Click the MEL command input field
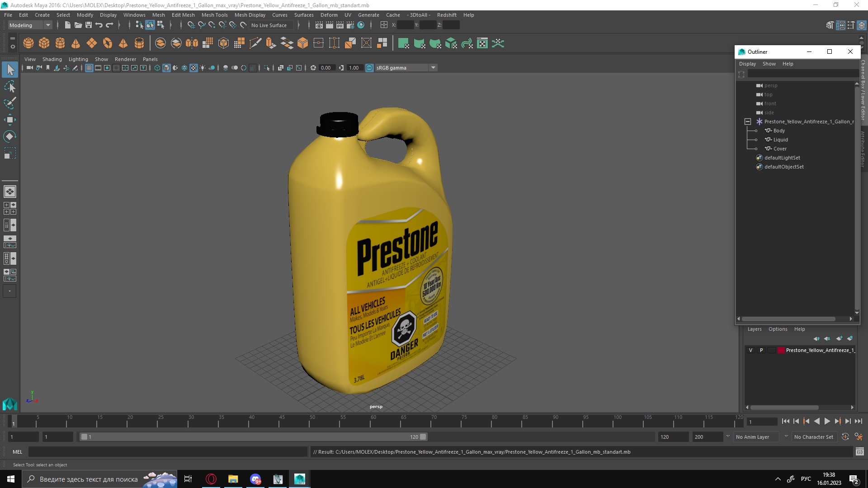 tap(168, 452)
